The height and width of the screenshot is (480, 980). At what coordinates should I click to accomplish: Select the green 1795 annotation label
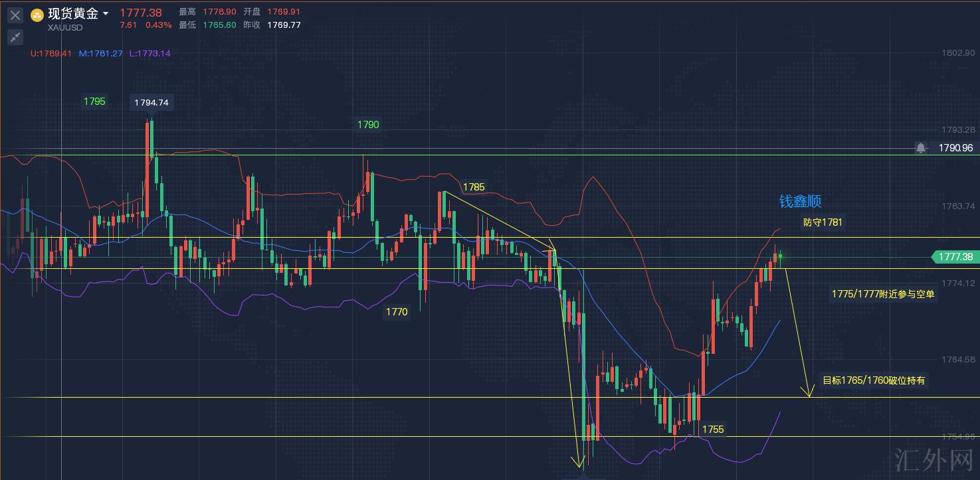pos(94,102)
